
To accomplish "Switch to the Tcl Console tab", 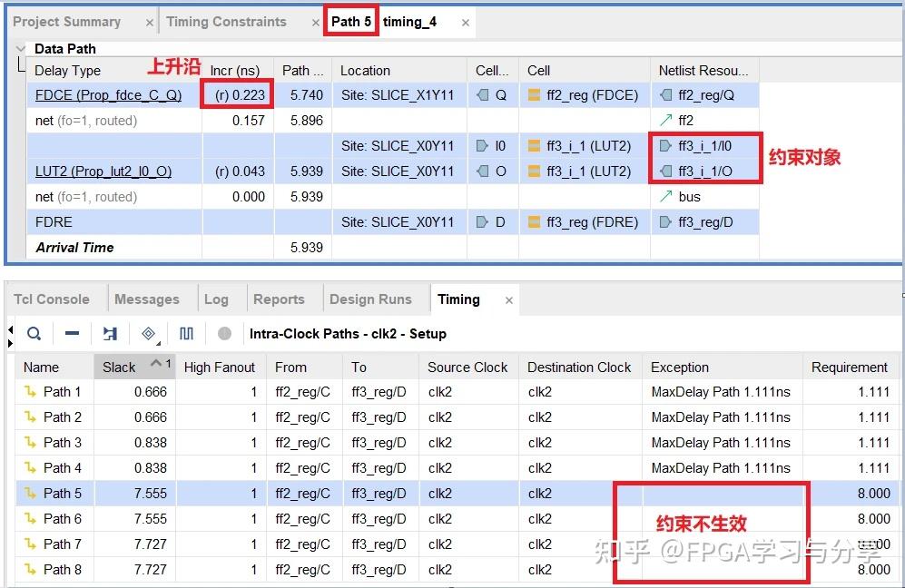I will pos(52,298).
